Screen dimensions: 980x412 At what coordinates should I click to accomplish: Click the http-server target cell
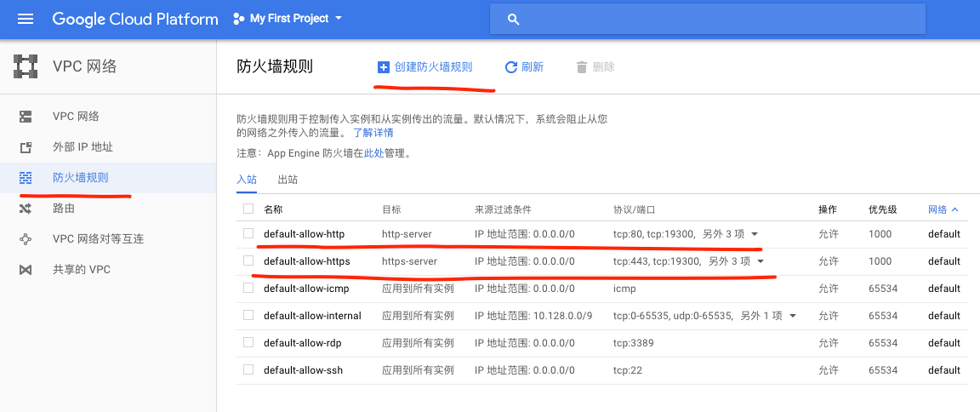(407, 234)
